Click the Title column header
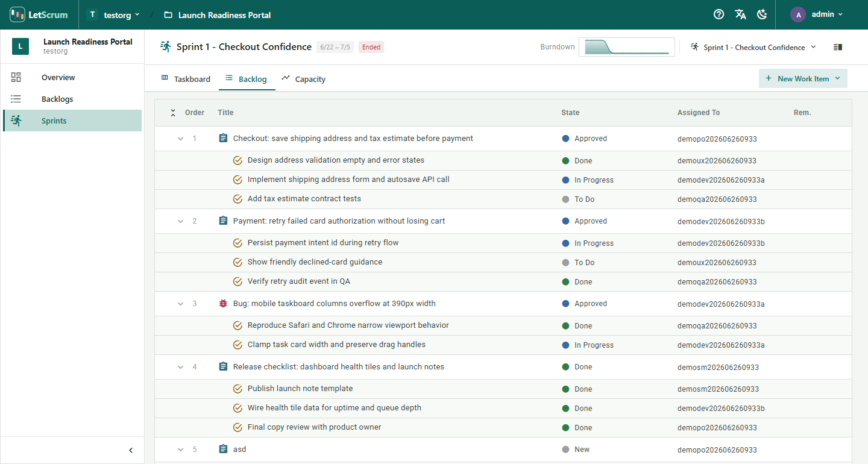Viewport: 868px width, 464px height. pyautogui.click(x=225, y=113)
